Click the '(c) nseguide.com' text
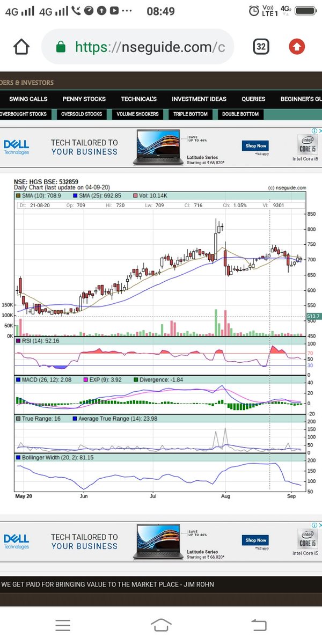The image size is (322, 644). click(x=287, y=188)
